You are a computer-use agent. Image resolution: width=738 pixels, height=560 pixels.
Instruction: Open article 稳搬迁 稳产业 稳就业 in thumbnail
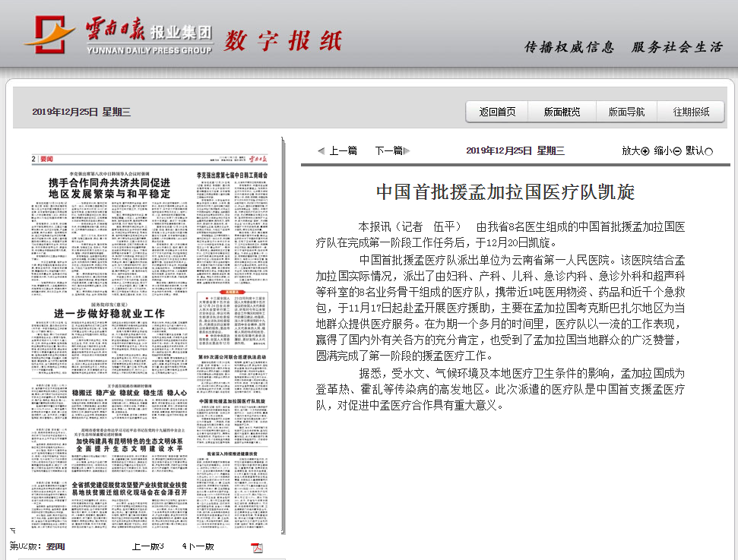(x=129, y=393)
